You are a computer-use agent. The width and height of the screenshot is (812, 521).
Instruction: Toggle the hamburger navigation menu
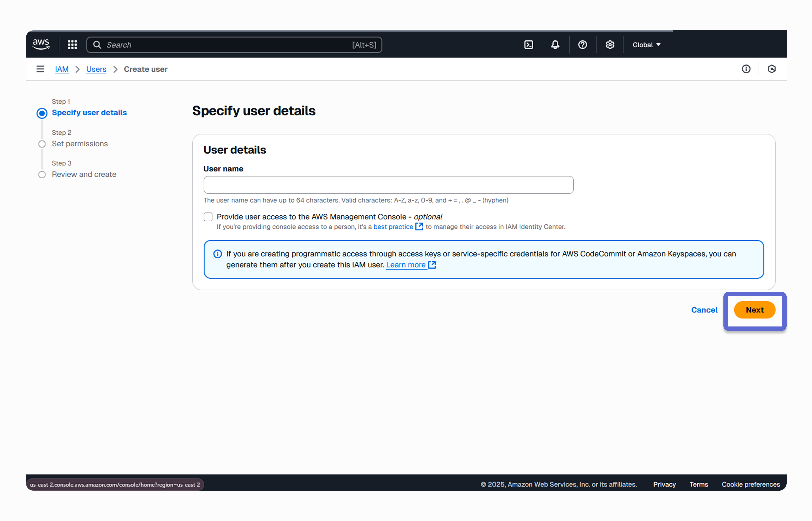(40, 69)
